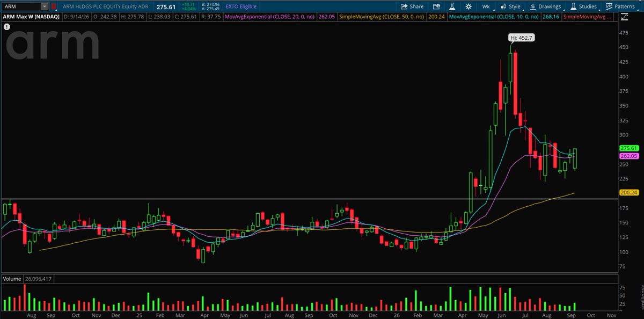The image size is (644, 319).
Task: Open the beaker quick study icon
Action: click(x=452, y=6)
